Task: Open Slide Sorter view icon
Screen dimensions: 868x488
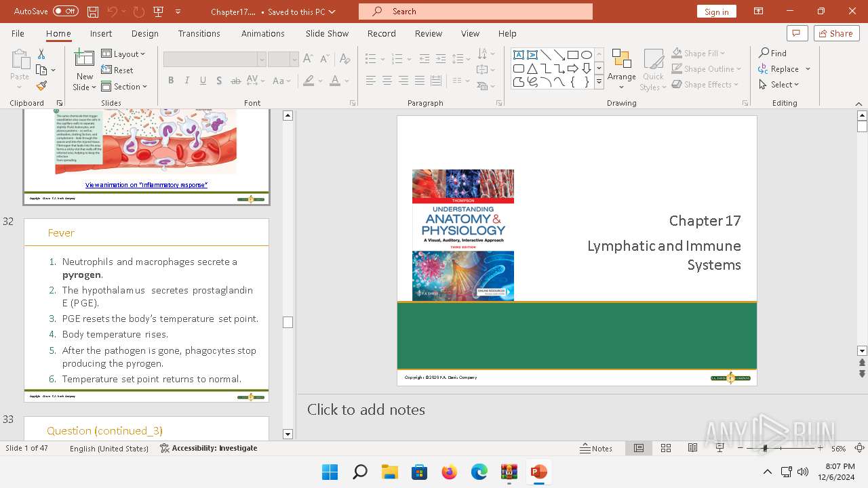Action: 666,448
